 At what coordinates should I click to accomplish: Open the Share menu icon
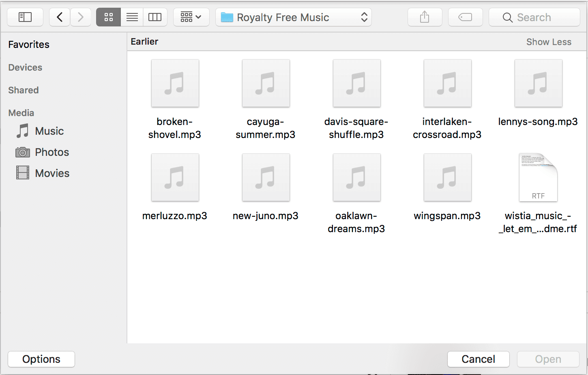click(x=424, y=17)
